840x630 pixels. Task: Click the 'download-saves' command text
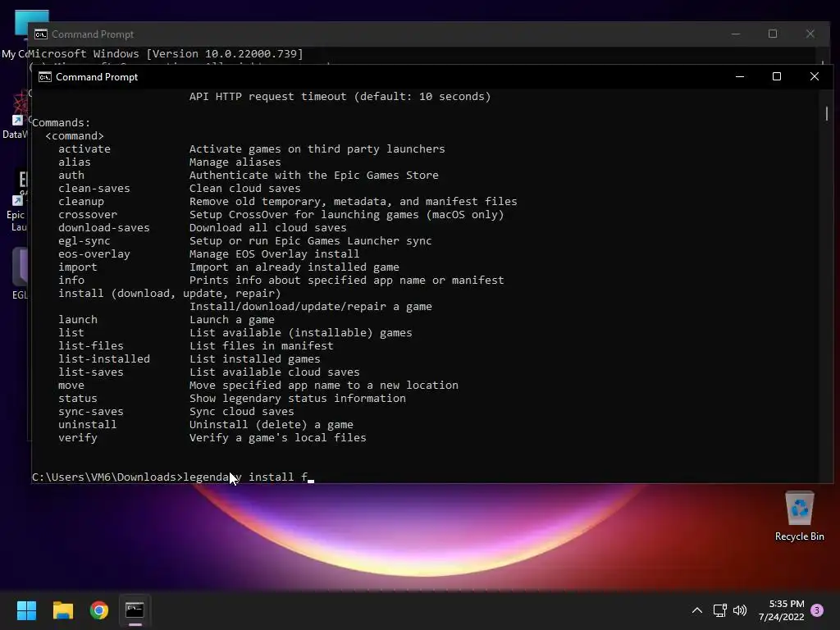(x=104, y=228)
